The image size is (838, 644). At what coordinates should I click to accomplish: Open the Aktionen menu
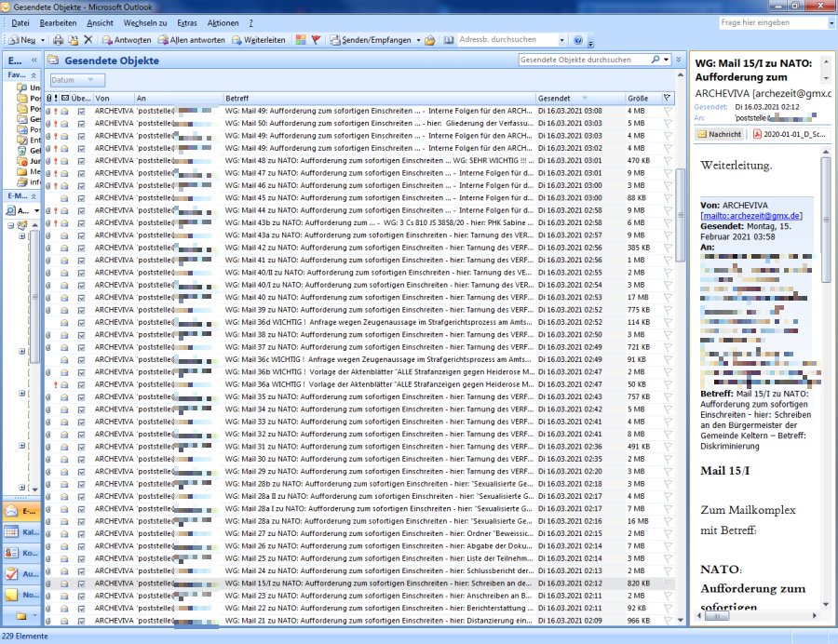click(x=223, y=23)
